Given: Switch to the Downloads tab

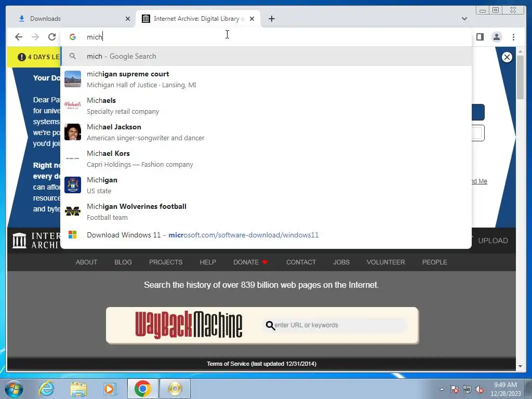Looking at the screenshot, I should click(x=71, y=19).
